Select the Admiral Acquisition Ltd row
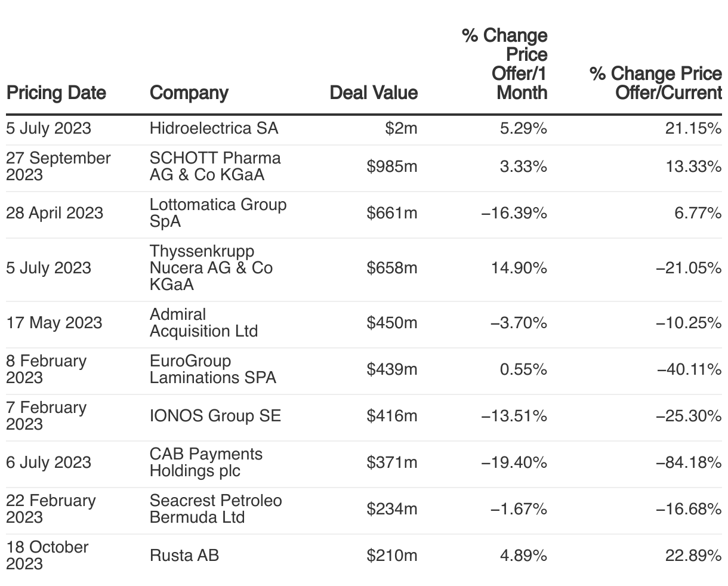 203,323
